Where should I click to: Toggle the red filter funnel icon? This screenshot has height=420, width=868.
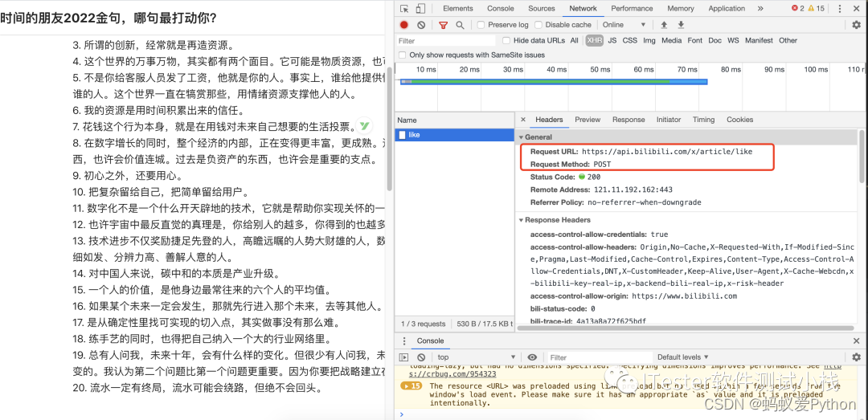444,25
